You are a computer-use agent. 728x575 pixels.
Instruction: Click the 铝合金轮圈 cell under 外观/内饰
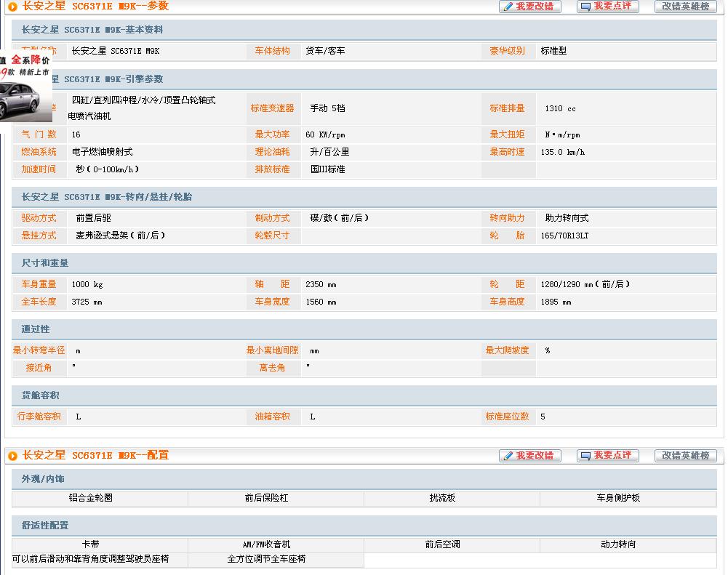click(x=91, y=498)
